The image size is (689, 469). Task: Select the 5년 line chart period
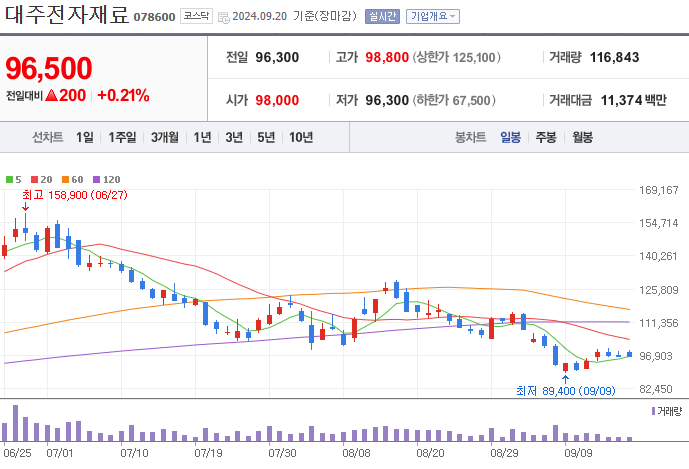(266, 138)
